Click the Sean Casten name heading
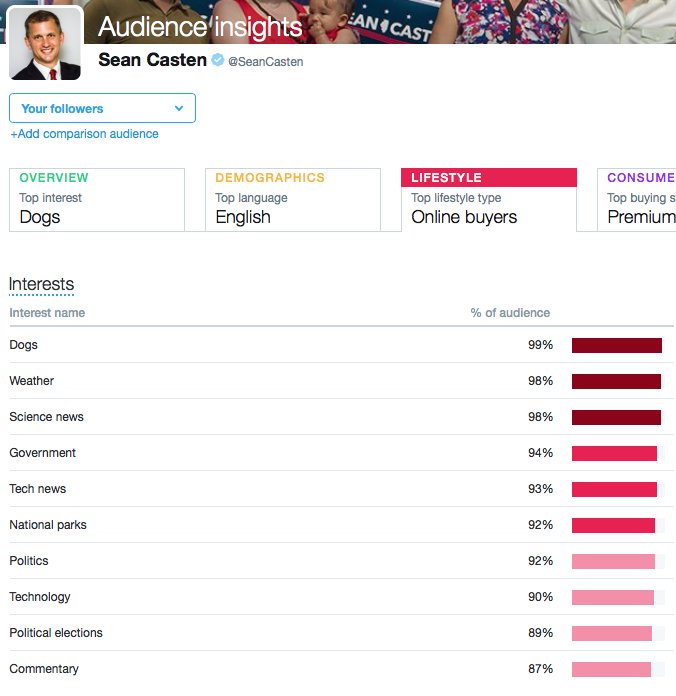676x696 pixels. (x=152, y=59)
